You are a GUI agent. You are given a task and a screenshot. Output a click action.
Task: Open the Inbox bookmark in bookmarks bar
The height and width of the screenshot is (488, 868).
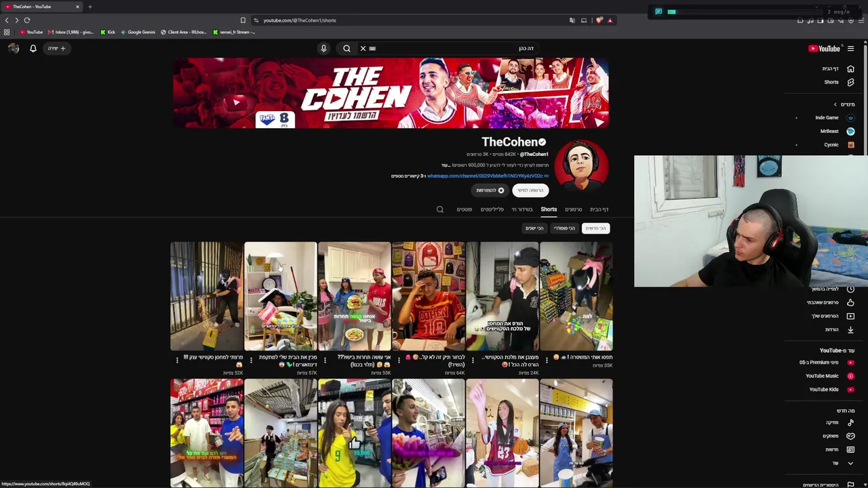[71, 32]
